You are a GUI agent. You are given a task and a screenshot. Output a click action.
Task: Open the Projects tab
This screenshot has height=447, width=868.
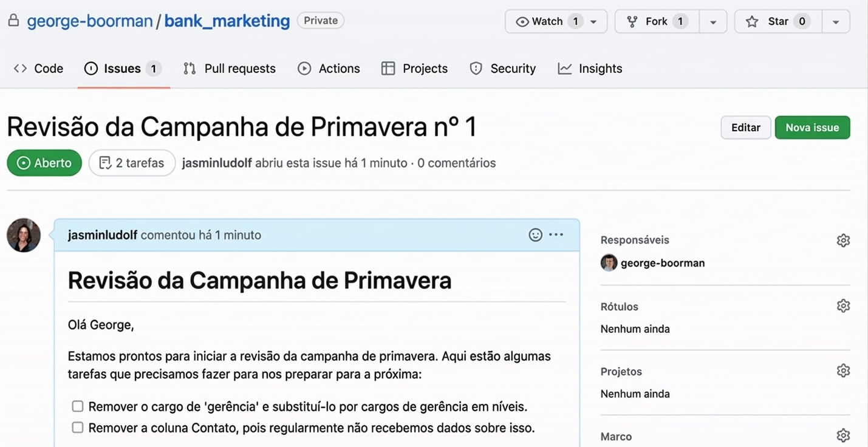click(414, 69)
